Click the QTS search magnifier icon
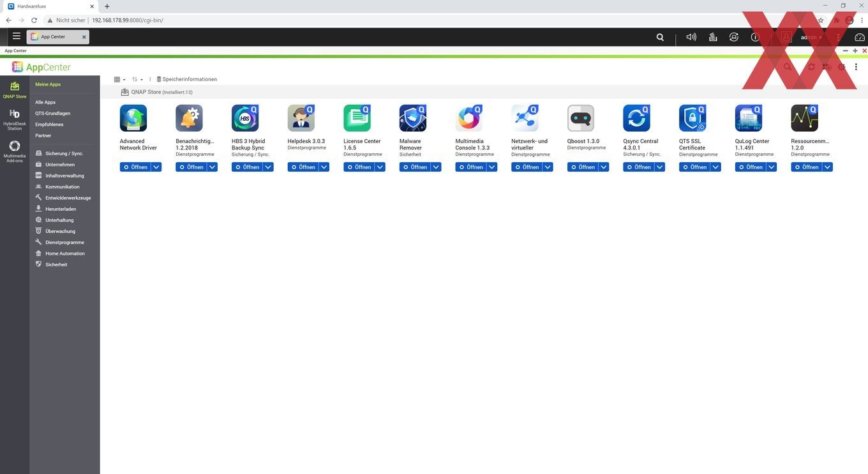Screen dimensions: 868x474 point(660,37)
